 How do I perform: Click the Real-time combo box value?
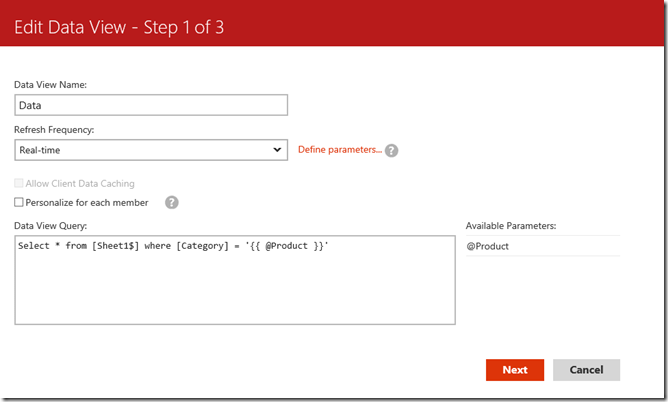coord(140,150)
